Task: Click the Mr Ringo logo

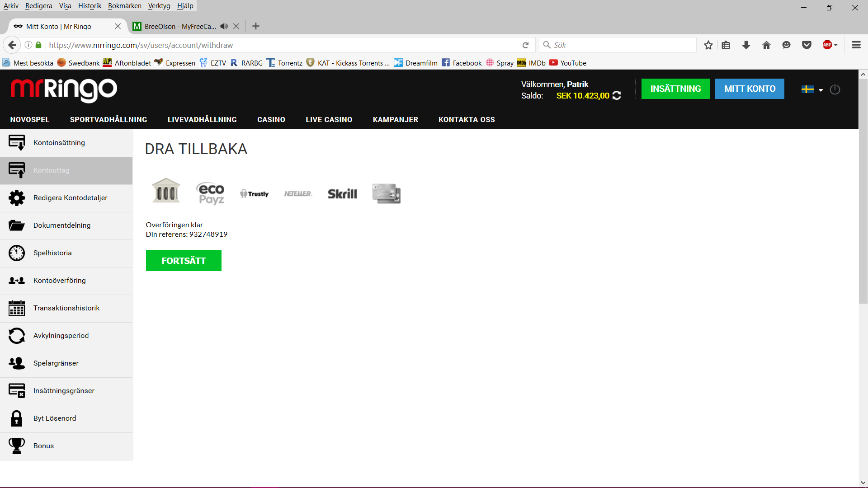Action: coord(64,90)
